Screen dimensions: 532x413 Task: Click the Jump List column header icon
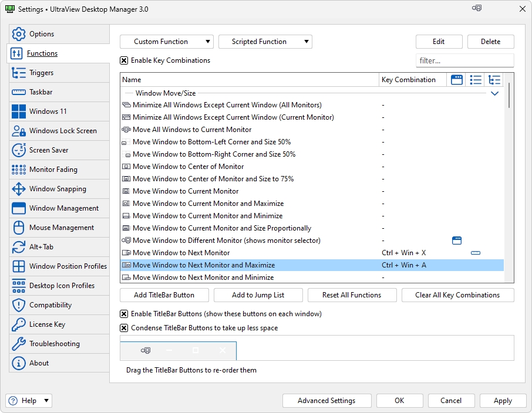click(x=476, y=80)
